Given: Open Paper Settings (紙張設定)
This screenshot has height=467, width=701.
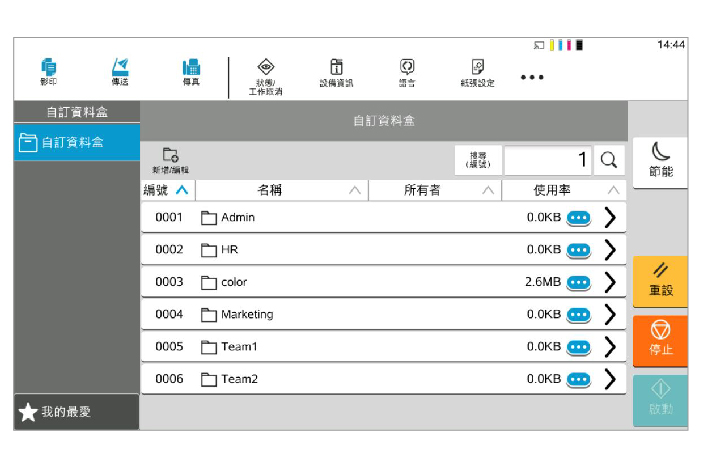Looking at the screenshot, I should click(x=477, y=73).
